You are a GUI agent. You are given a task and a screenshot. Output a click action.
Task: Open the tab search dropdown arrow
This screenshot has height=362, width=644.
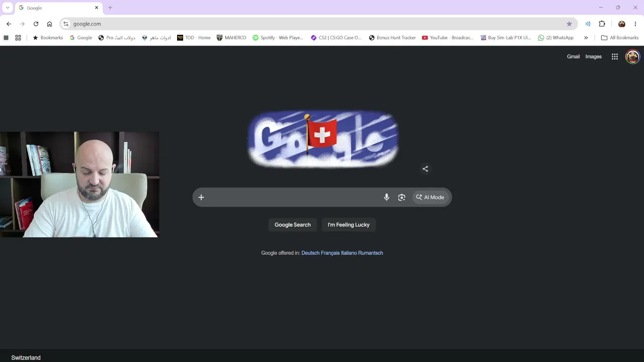[8, 8]
